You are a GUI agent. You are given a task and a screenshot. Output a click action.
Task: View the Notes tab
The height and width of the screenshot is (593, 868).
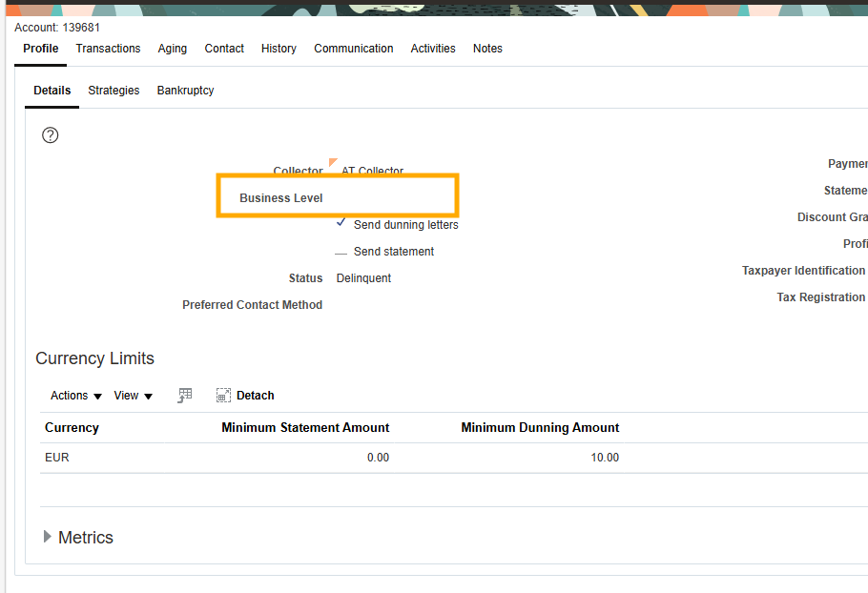(487, 49)
